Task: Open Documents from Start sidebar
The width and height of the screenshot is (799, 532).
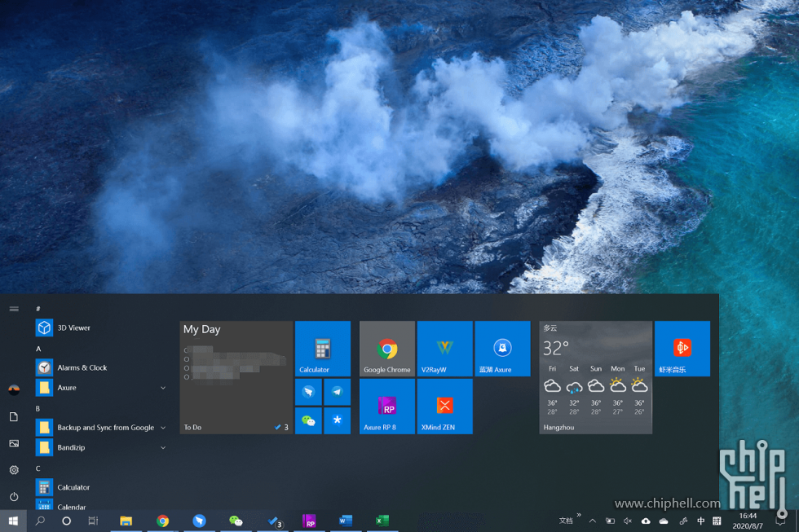Action: pyautogui.click(x=14, y=417)
